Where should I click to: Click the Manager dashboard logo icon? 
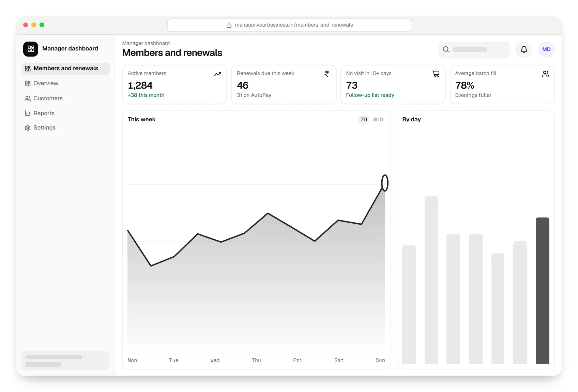coord(31,49)
